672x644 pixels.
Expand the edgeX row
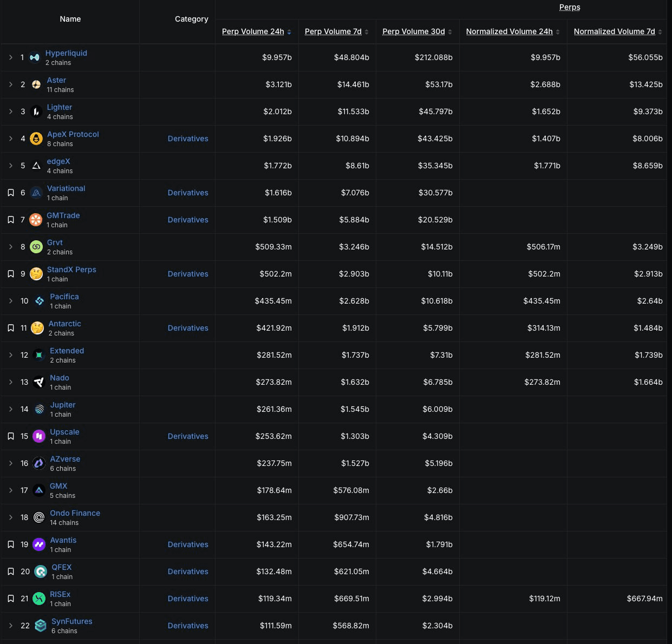[10, 166]
